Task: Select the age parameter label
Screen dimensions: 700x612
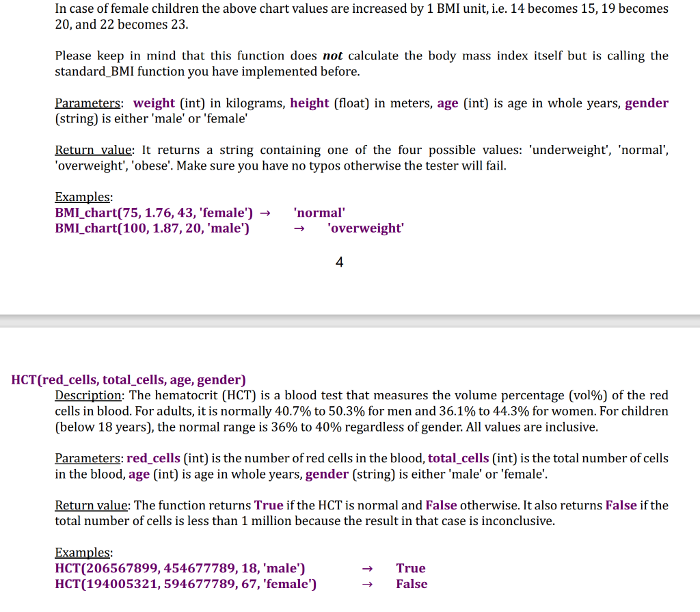Action: point(448,103)
